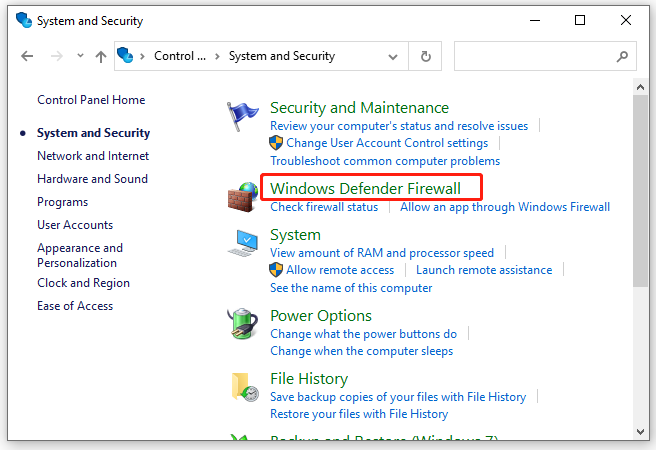Screen dimensions: 656x450
Task: Click the Control Panel icon in address bar
Action: (125, 55)
